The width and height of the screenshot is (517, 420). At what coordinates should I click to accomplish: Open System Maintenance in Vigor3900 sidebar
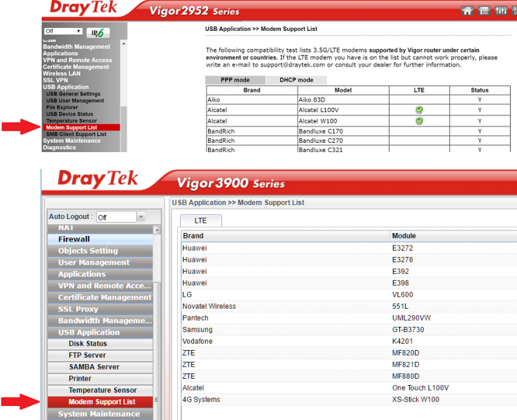(x=100, y=414)
